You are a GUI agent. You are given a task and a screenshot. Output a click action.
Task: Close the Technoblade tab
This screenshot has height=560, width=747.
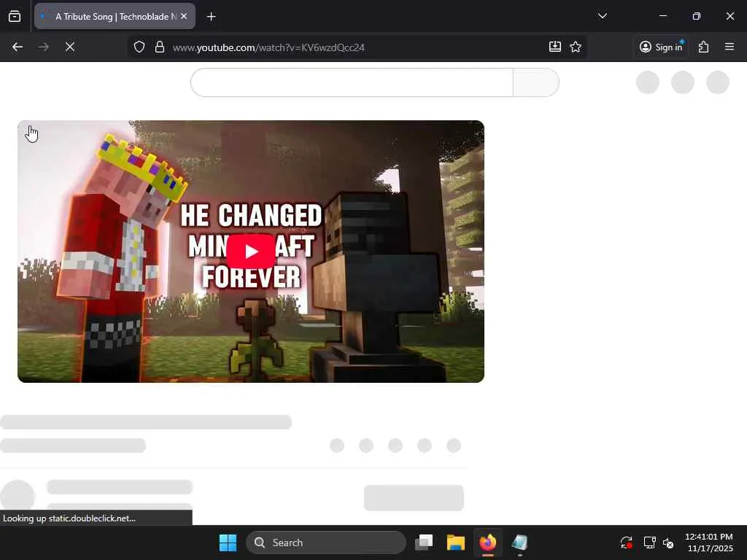coord(184,16)
